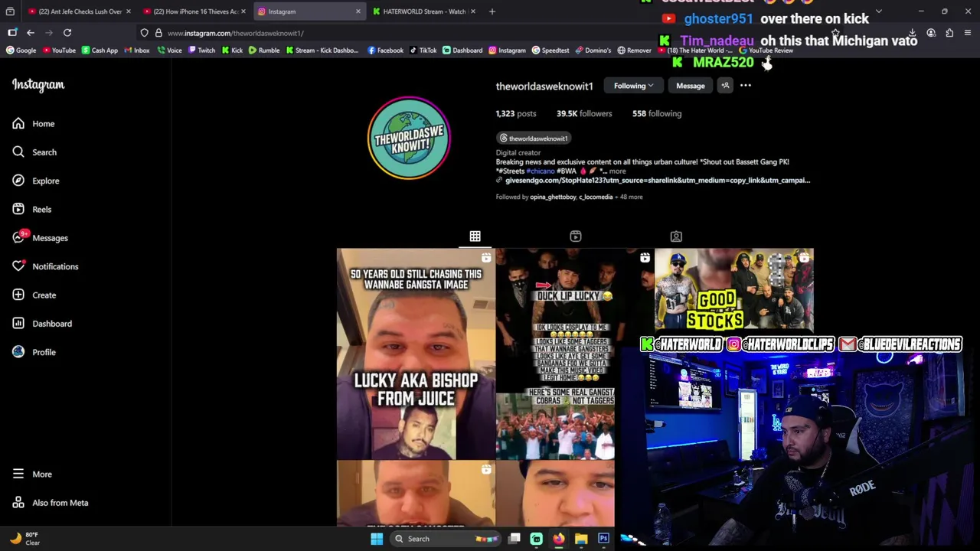The width and height of the screenshot is (980, 551).
Task: Open the Speedtest bookmark
Action: (x=550, y=51)
